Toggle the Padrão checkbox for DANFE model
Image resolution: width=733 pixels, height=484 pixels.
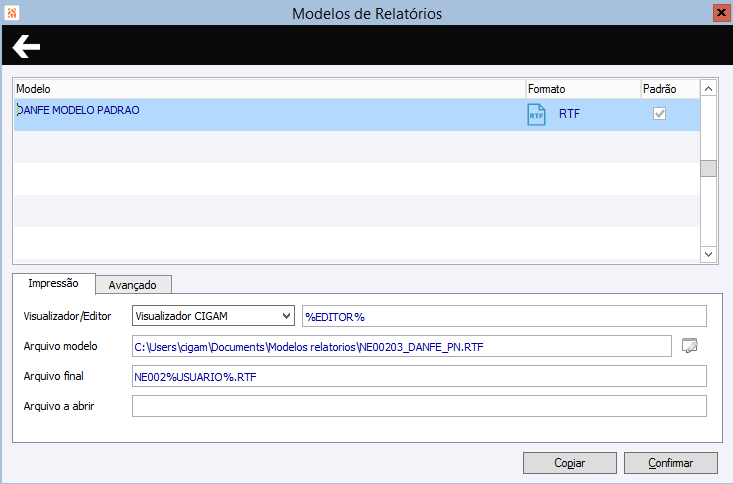point(659,114)
